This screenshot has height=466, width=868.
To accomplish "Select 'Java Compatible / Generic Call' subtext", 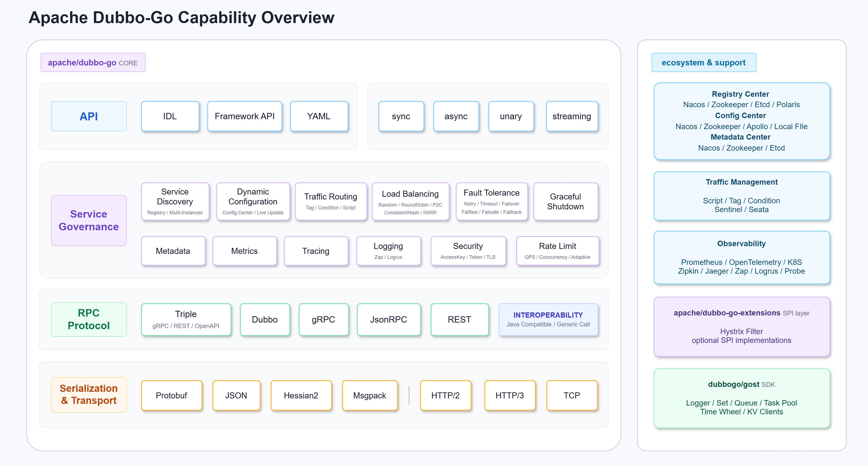I will (x=548, y=324).
